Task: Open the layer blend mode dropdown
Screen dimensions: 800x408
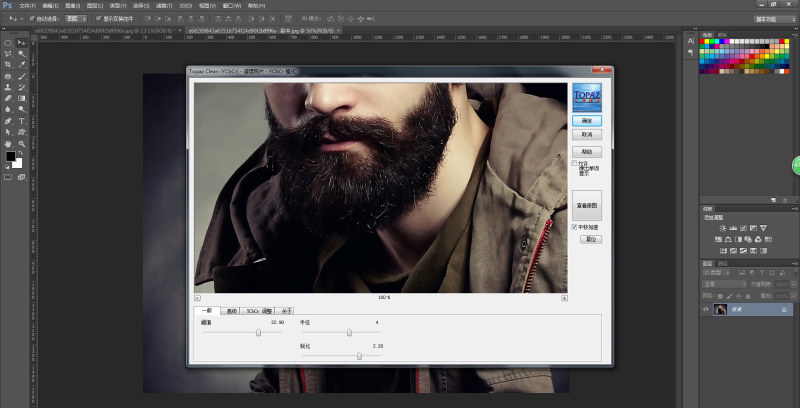Action: pos(725,284)
